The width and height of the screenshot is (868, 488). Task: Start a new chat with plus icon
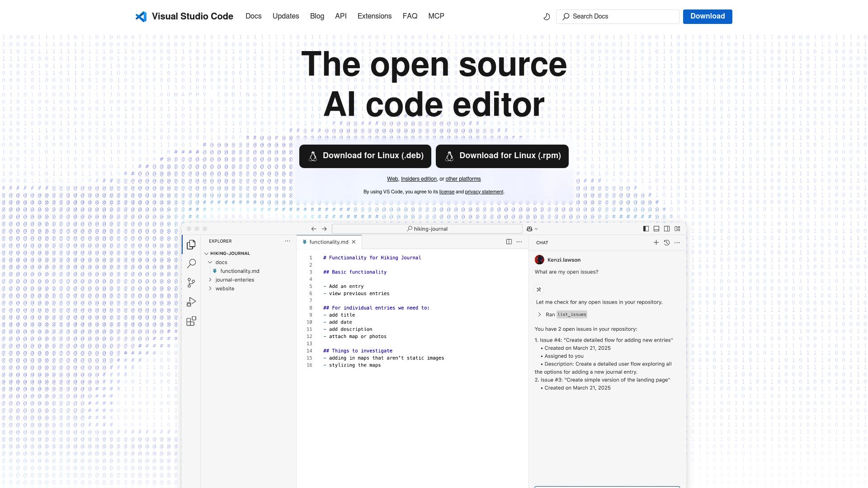point(656,243)
